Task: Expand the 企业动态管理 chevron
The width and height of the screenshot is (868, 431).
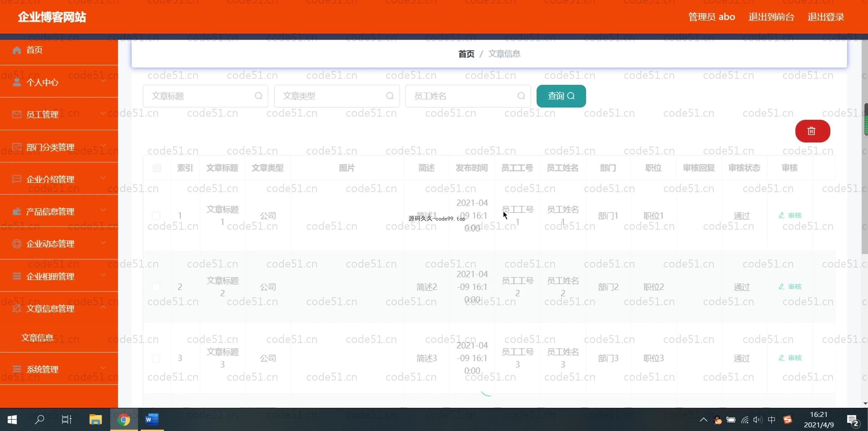Action: click(103, 242)
